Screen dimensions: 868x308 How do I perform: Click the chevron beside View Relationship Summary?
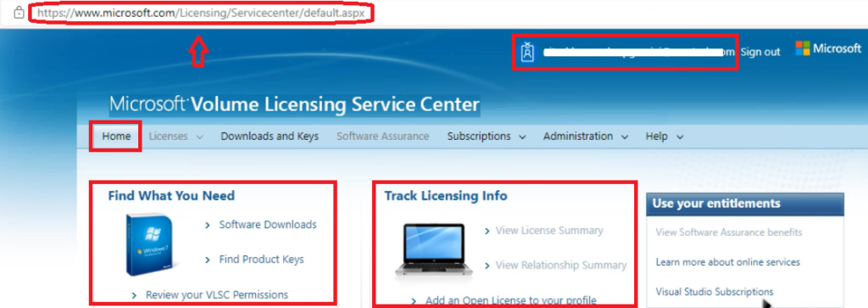(487, 266)
